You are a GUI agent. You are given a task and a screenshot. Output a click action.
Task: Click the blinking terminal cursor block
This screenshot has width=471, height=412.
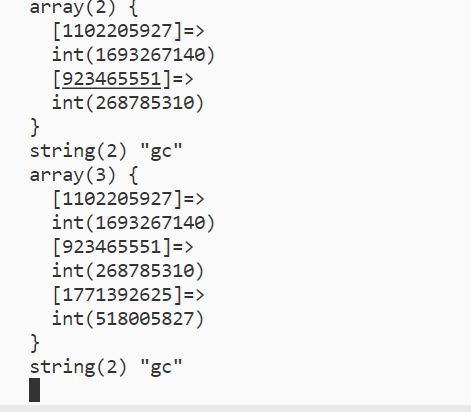tap(35, 390)
